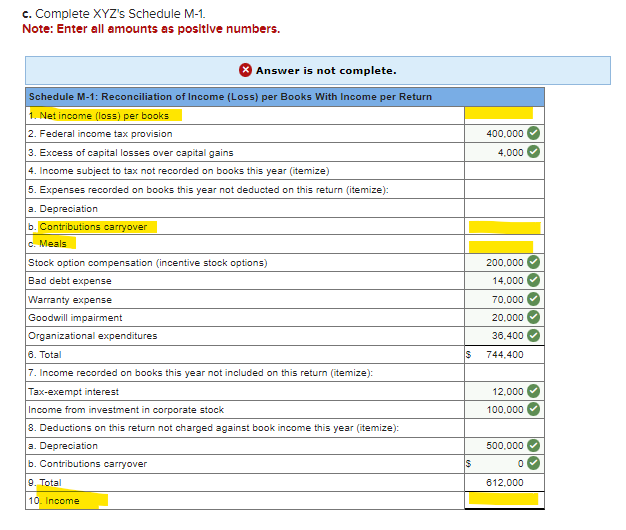Click the '1. Net income (loss) per books' label
The height and width of the screenshot is (530, 626).
click(99, 116)
